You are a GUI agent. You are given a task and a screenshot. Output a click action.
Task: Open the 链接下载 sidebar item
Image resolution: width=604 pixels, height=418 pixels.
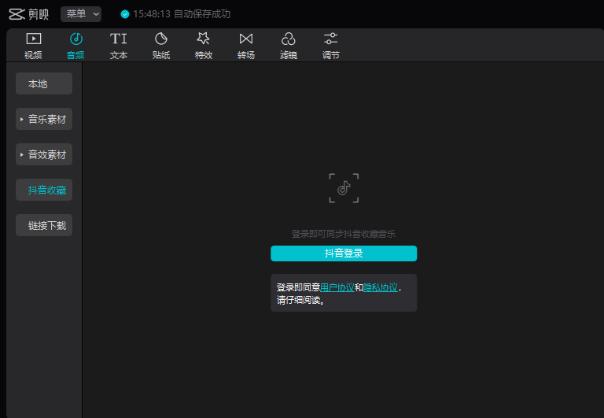coord(44,226)
